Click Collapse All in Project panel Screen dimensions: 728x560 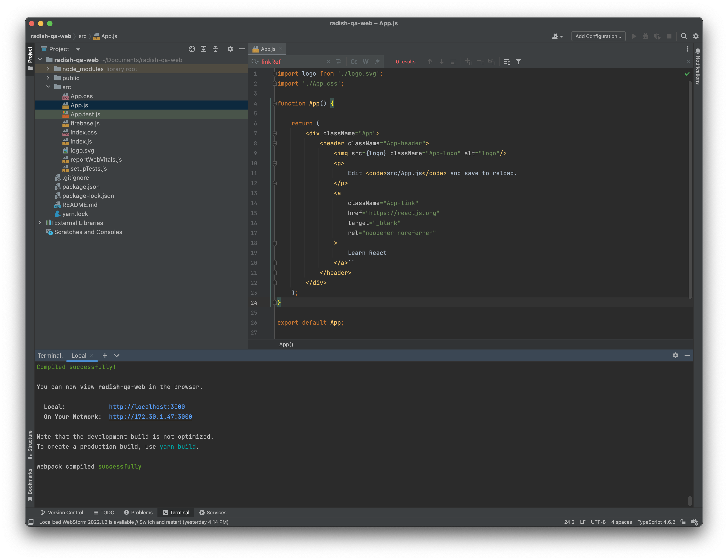point(216,49)
